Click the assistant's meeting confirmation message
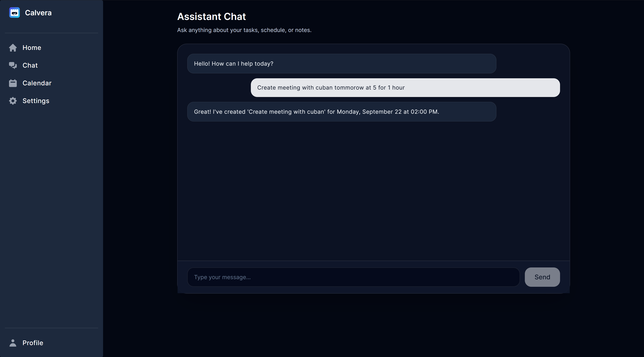This screenshot has width=644, height=357. click(341, 112)
